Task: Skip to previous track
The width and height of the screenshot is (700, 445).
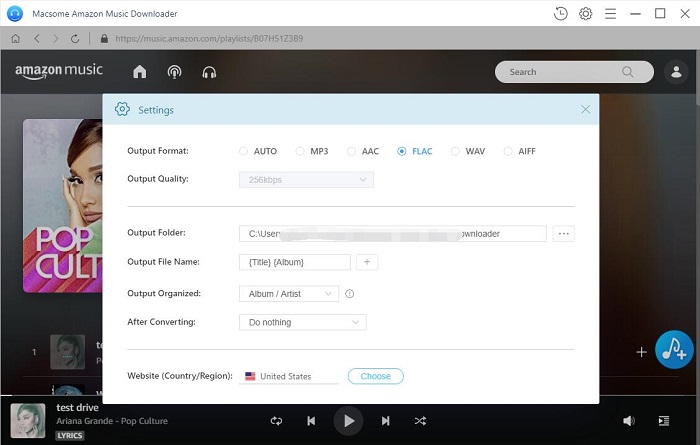Action: [x=311, y=420]
